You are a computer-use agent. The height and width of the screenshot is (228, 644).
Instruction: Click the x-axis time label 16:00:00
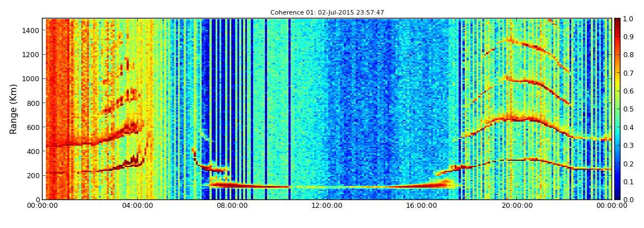pyautogui.click(x=422, y=206)
